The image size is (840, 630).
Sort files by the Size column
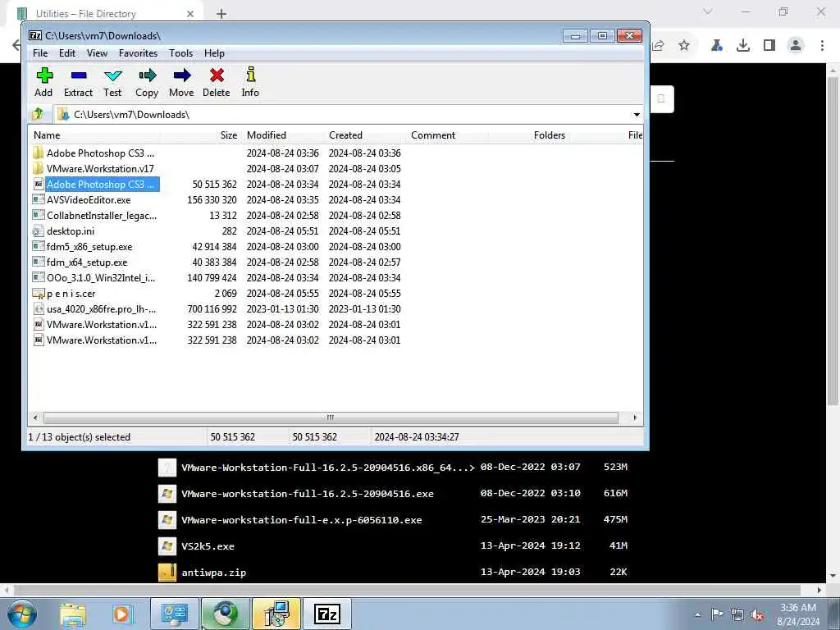[x=201, y=135]
